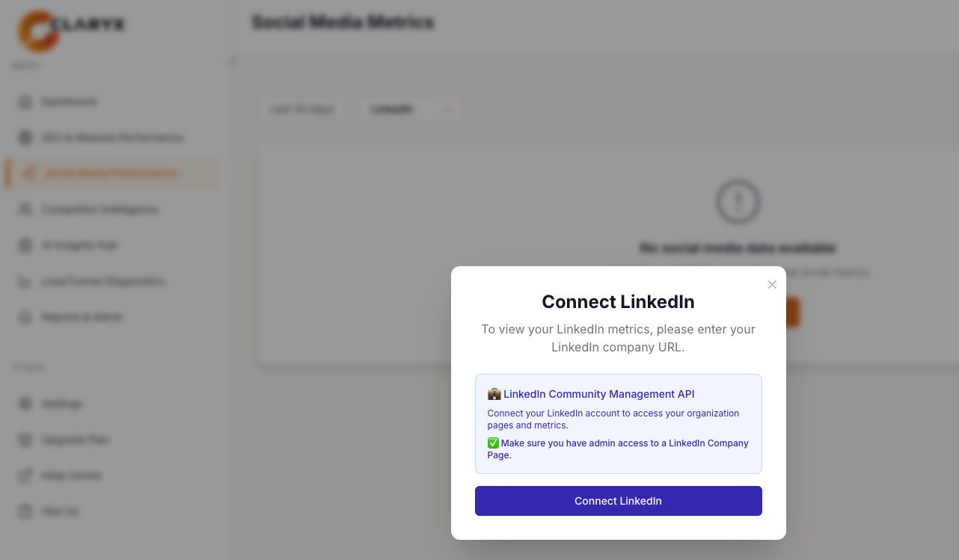Click the Dashboard icon in the sidebar

(26, 102)
